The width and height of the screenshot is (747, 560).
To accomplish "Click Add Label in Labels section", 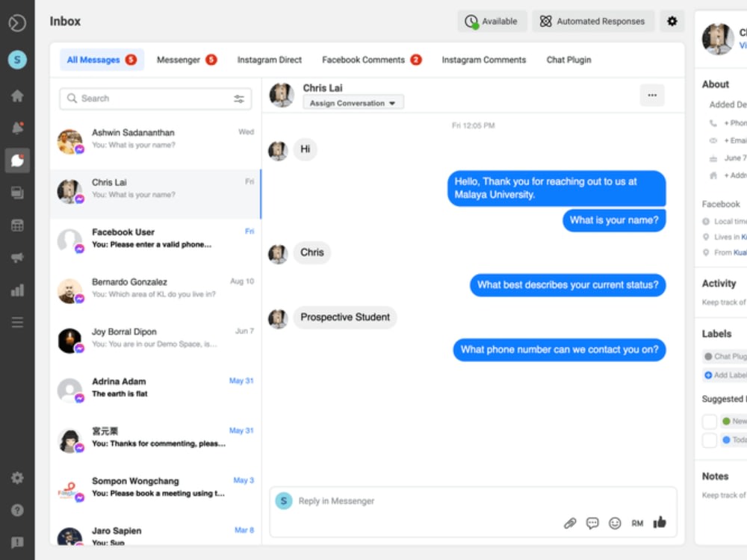I will (725, 376).
